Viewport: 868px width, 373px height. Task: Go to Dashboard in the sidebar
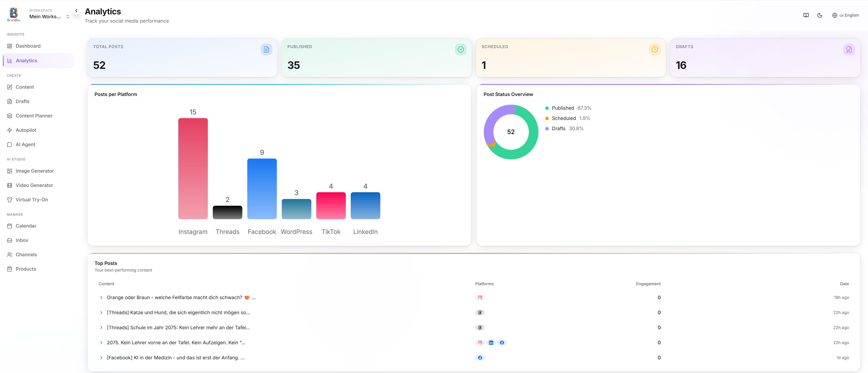coord(28,46)
